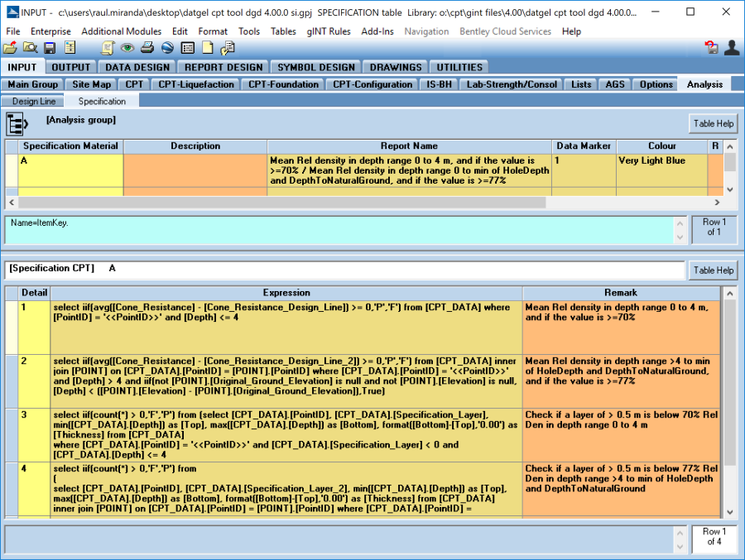Click the user profile icon

point(731,48)
